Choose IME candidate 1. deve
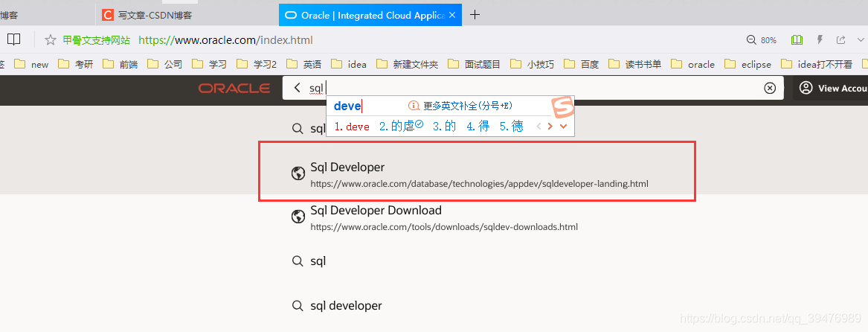Image resolution: width=868 pixels, height=332 pixels. click(x=352, y=127)
